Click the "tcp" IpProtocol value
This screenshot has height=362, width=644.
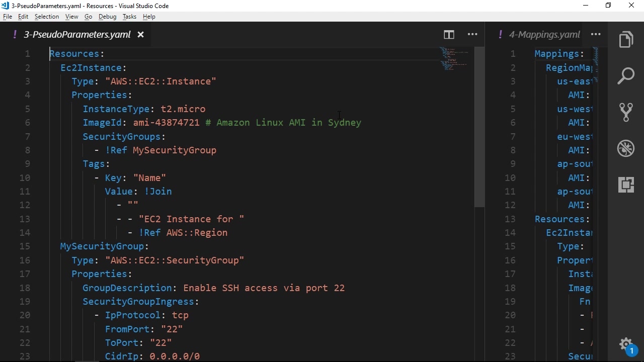coord(180,315)
